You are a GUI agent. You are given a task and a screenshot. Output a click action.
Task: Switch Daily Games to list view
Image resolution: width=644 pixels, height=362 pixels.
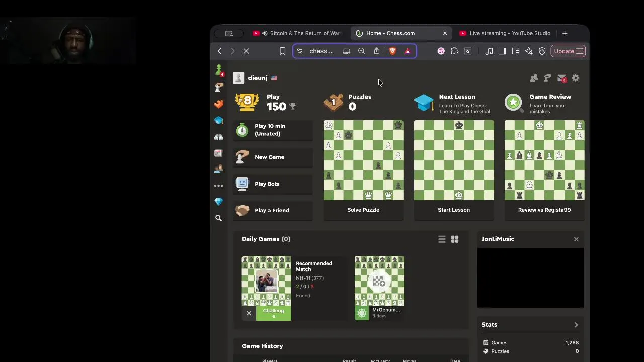coord(442,239)
